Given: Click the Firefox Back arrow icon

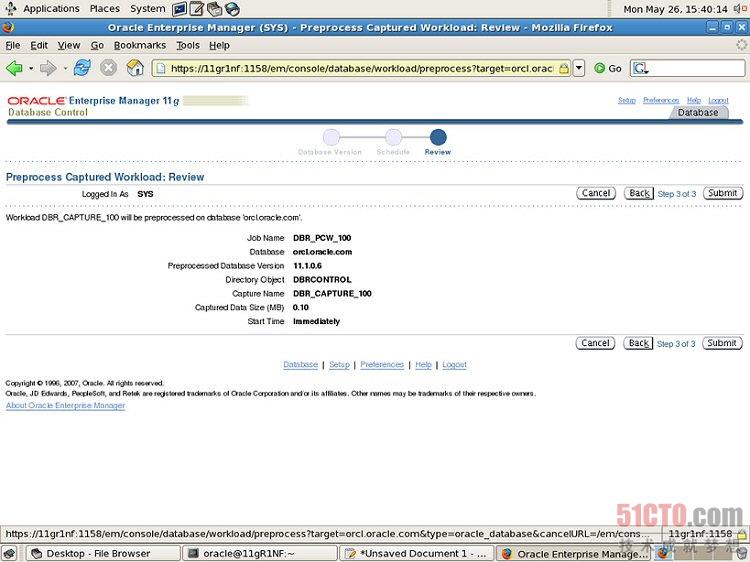Looking at the screenshot, I should click(x=14, y=68).
